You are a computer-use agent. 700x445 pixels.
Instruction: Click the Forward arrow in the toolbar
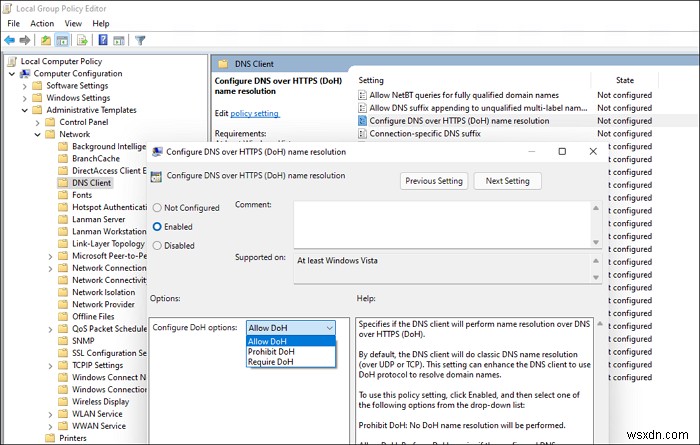click(x=26, y=41)
